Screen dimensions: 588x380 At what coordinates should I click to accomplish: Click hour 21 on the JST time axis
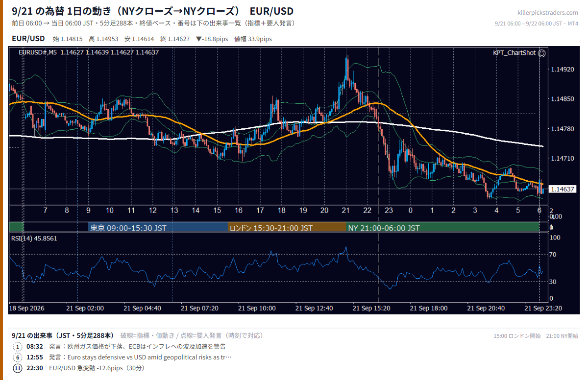tap(346, 210)
